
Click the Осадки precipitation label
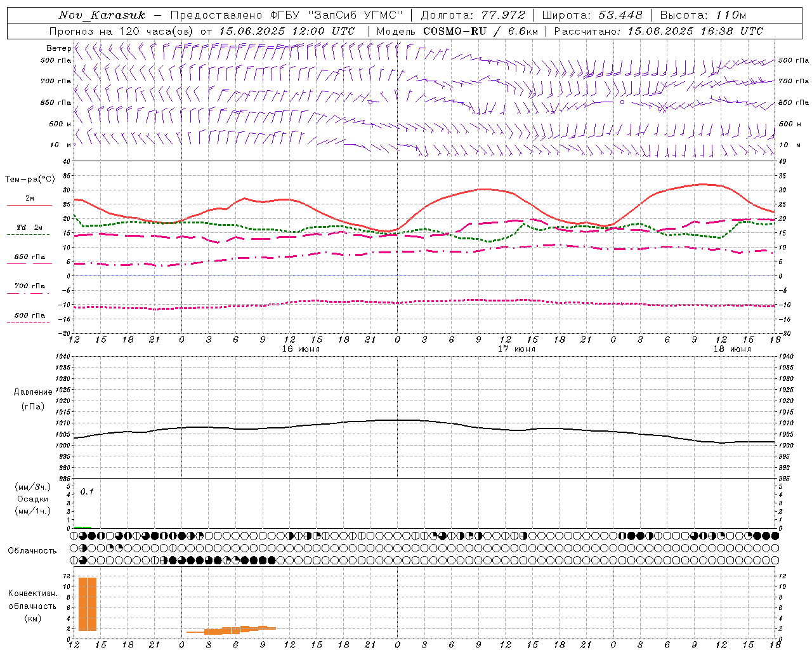click(33, 499)
